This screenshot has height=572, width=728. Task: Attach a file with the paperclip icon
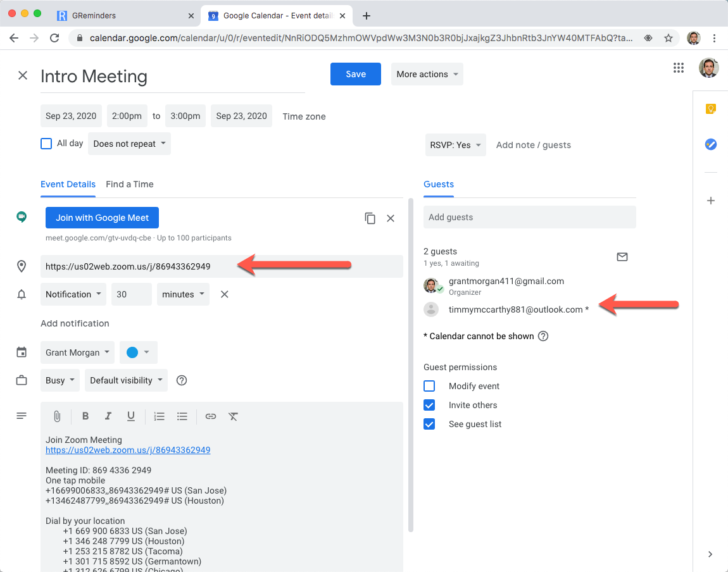[56, 416]
